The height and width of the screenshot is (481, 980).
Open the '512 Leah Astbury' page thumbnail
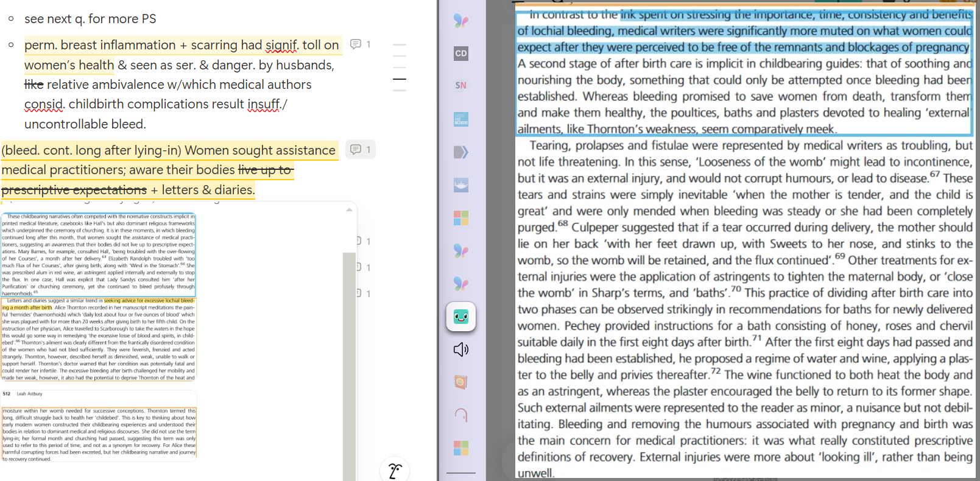99,426
